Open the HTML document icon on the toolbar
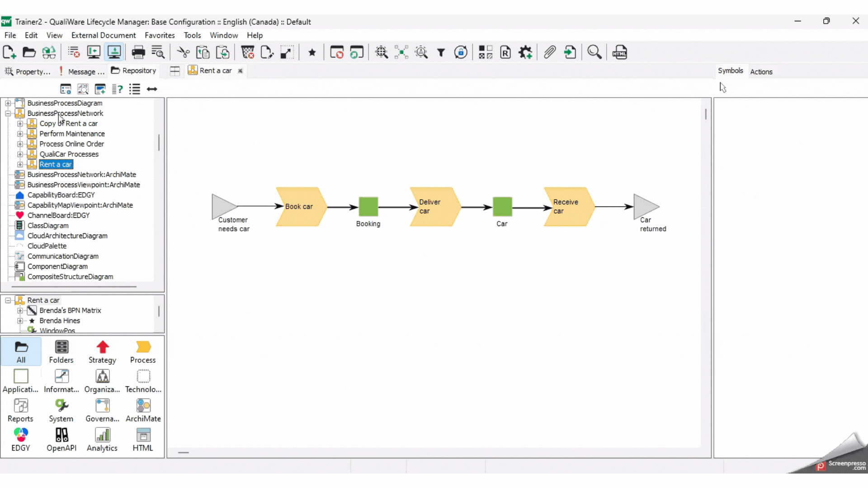The height and width of the screenshot is (488, 868). [x=620, y=52]
